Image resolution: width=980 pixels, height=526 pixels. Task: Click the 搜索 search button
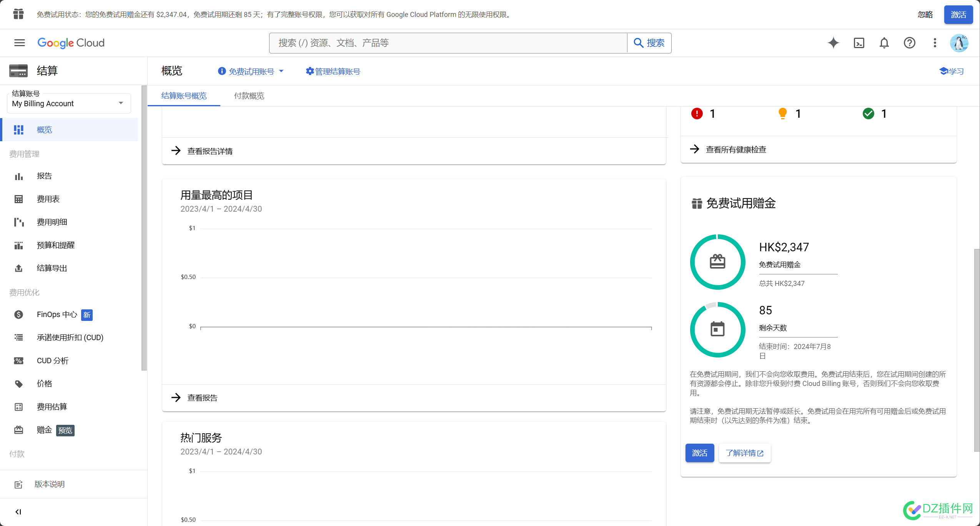tap(649, 43)
